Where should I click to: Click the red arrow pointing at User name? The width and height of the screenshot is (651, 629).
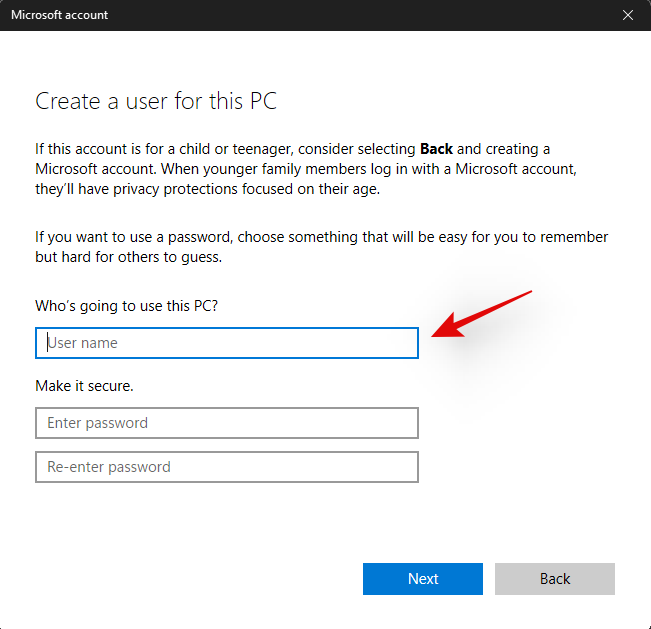click(478, 317)
